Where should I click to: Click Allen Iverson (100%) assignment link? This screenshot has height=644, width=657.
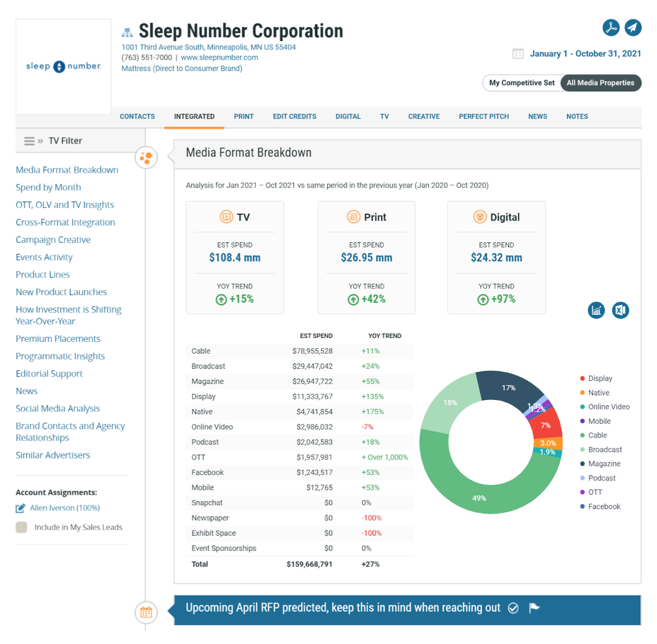(65, 508)
